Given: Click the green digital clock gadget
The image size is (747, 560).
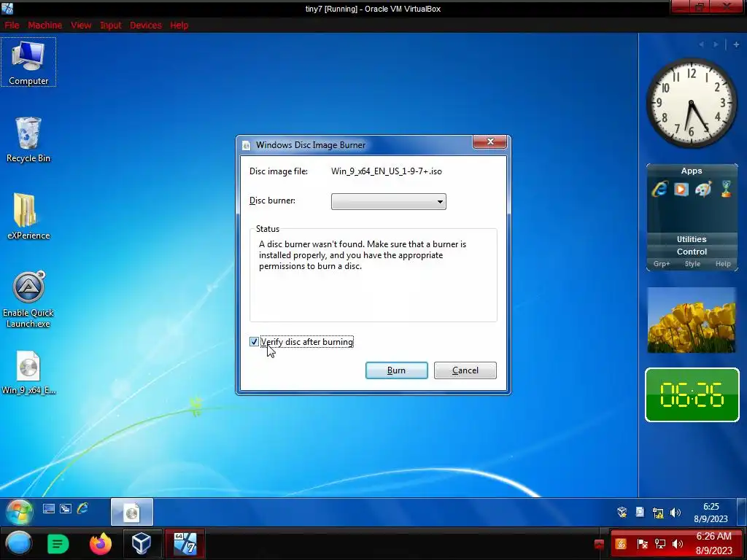Looking at the screenshot, I should click(692, 394).
